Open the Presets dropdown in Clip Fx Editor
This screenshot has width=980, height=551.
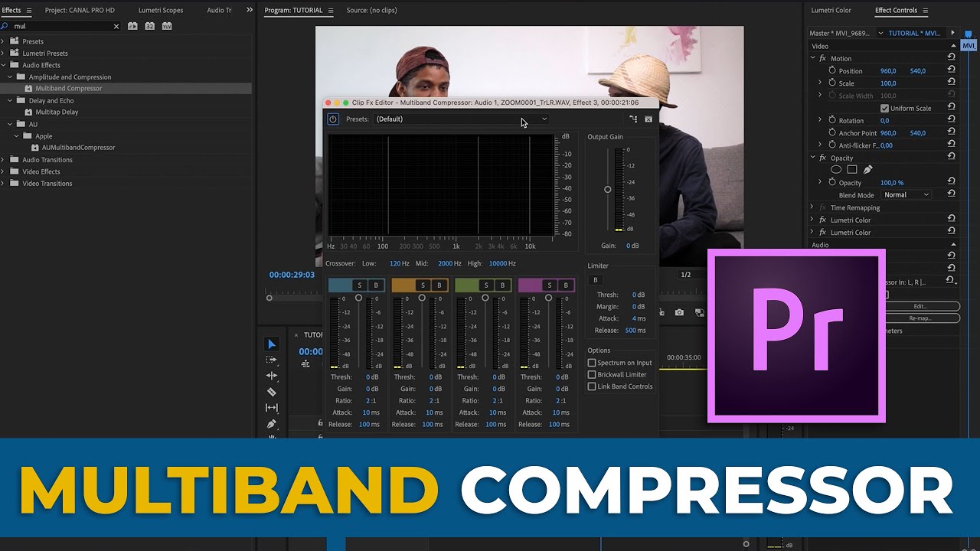461,119
